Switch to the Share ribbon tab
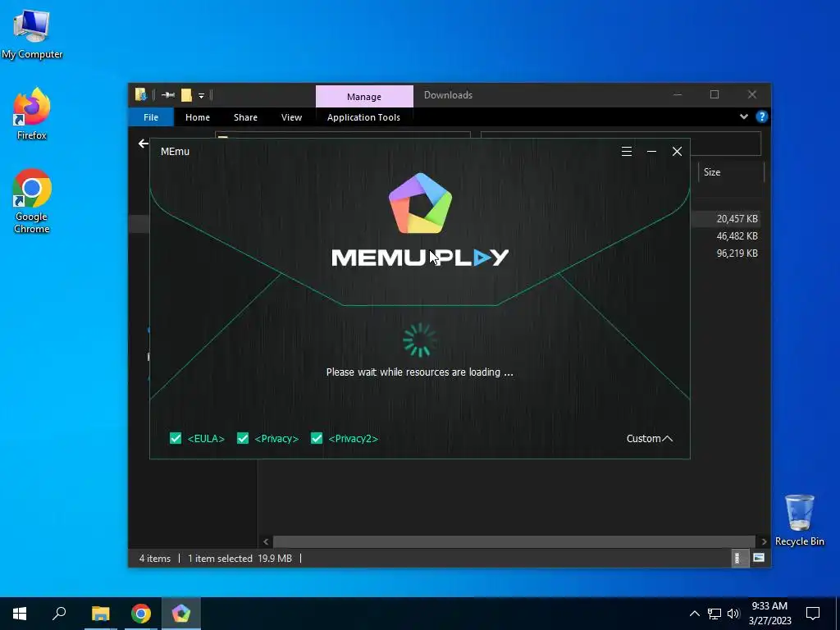Image resolution: width=840 pixels, height=630 pixels. tap(245, 117)
